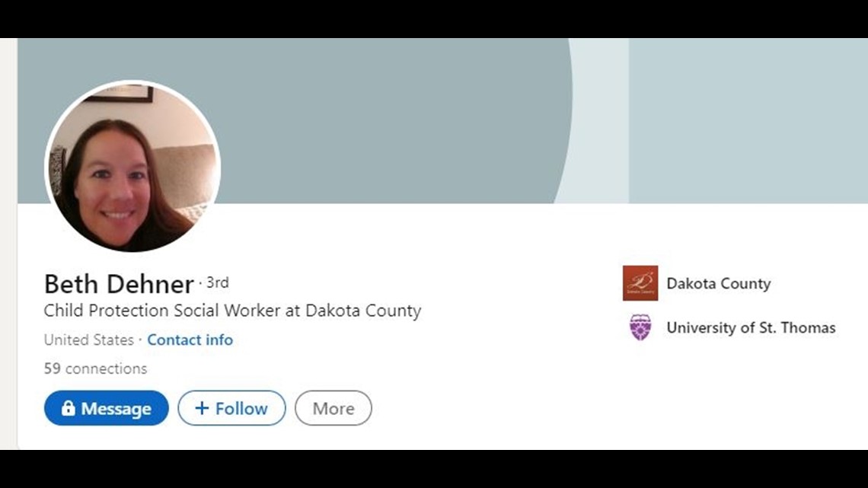
Task: Click the University of St. Thomas crest icon
Action: coord(640,327)
